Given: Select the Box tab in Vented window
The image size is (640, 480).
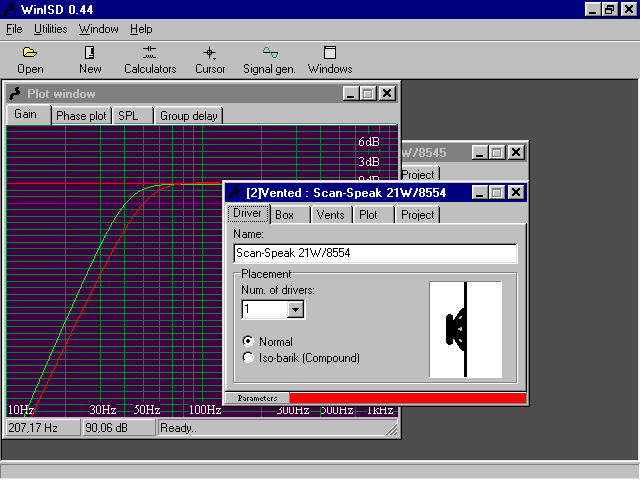Looking at the screenshot, I should point(290,215).
